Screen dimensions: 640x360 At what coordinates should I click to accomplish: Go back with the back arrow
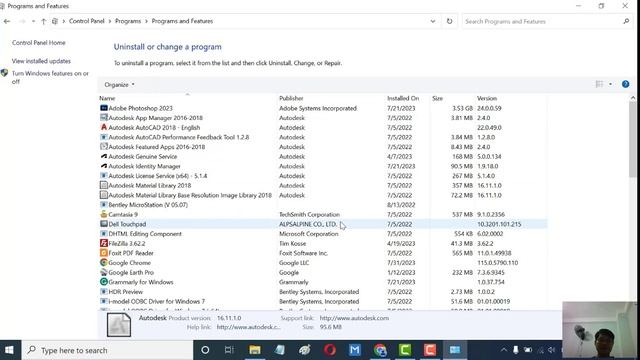click(x=7, y=21)
